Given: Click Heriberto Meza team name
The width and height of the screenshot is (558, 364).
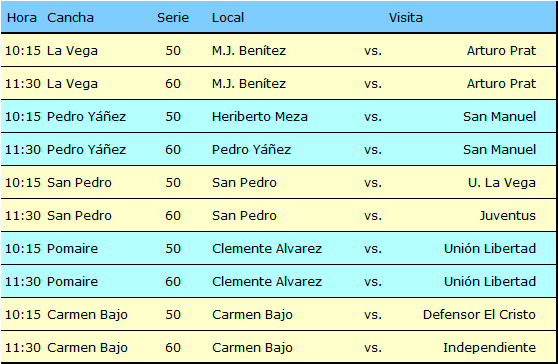Looking at the screenshot, I should (x=260, y=117).
